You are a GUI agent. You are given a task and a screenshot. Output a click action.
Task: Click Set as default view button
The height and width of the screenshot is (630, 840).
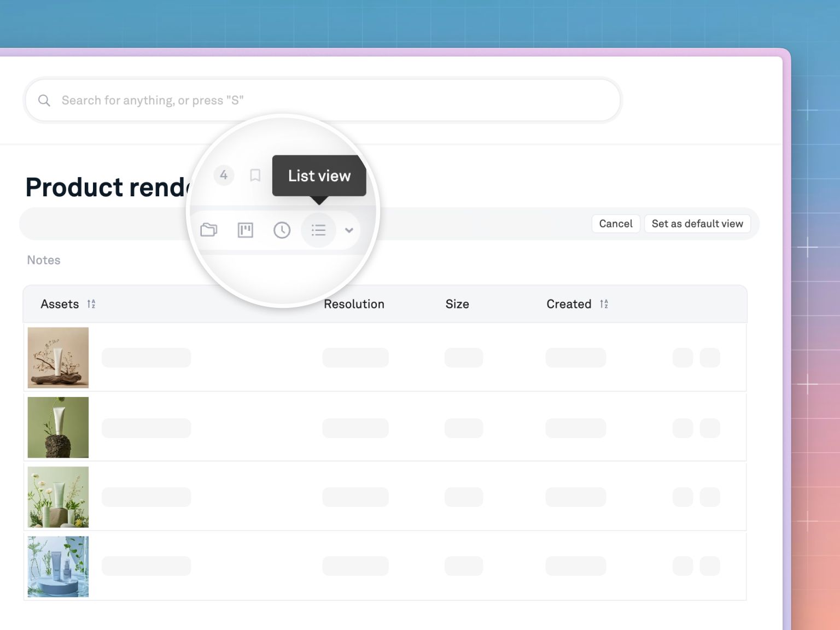[697, 224]
